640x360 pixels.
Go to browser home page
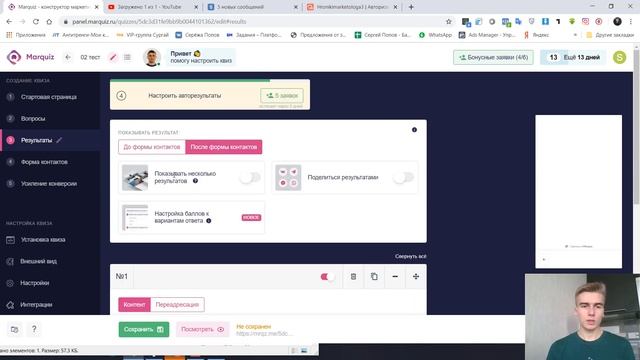[x=49, y=22]
